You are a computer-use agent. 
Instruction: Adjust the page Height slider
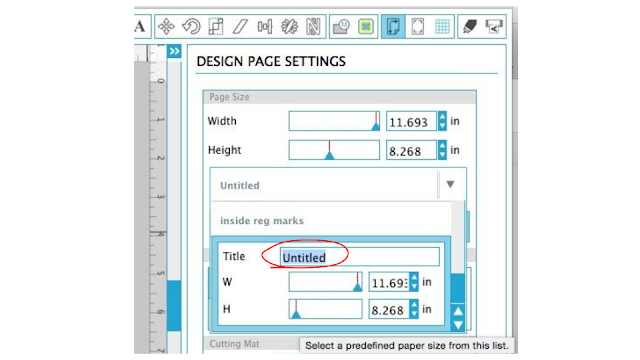334,150
